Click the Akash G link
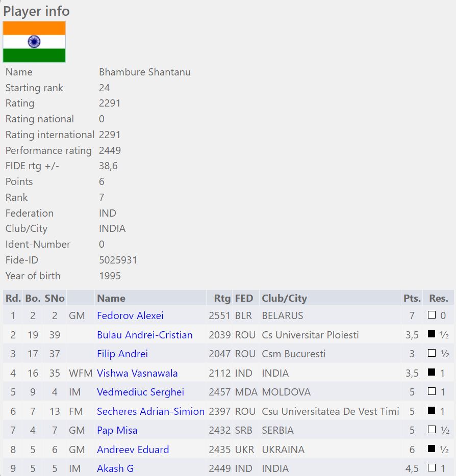This screenshot has width=456, height=476. pos(115,468)
